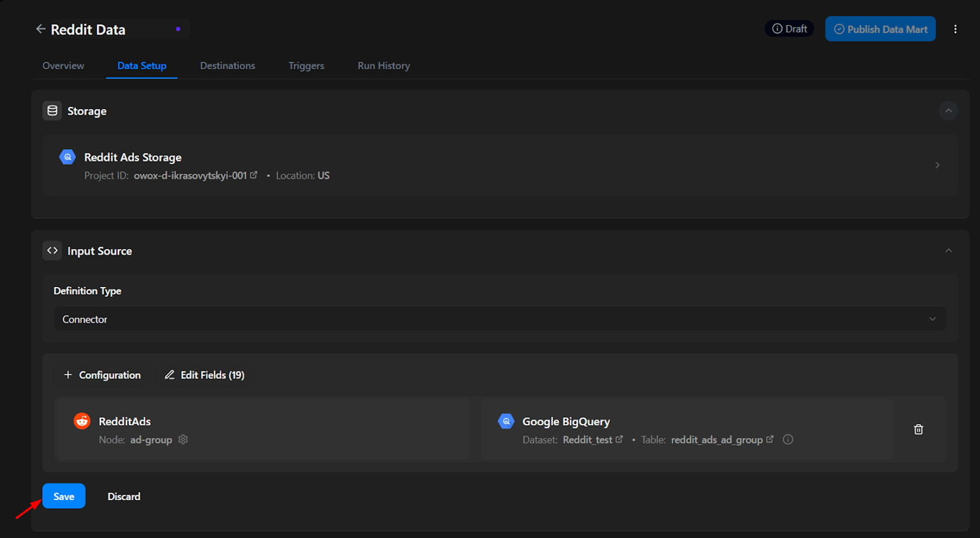
Task: Click the purple unsaved changes dot
Action: [178, 29]
